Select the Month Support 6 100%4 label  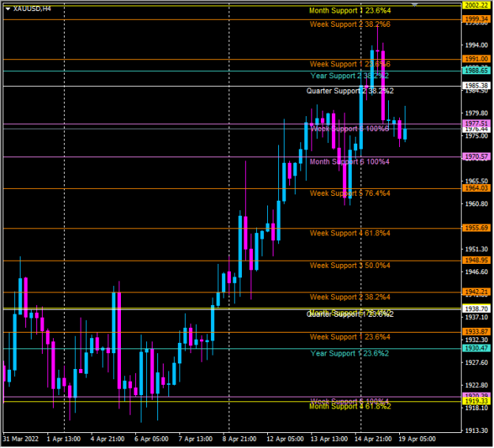pos(349,162)
